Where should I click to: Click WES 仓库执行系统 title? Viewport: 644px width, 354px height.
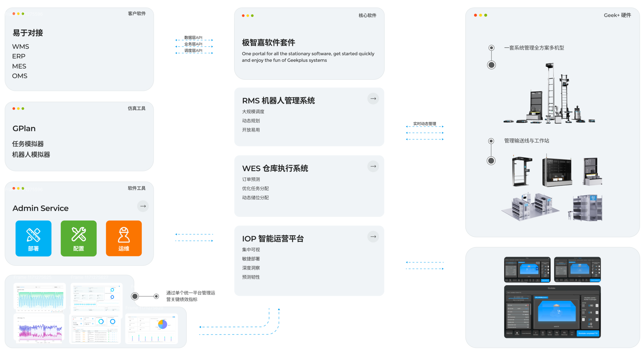click(275, 169)
